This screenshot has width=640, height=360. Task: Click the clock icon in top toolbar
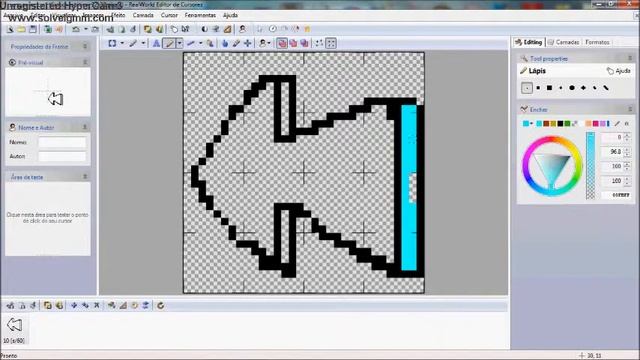point(273,29)
